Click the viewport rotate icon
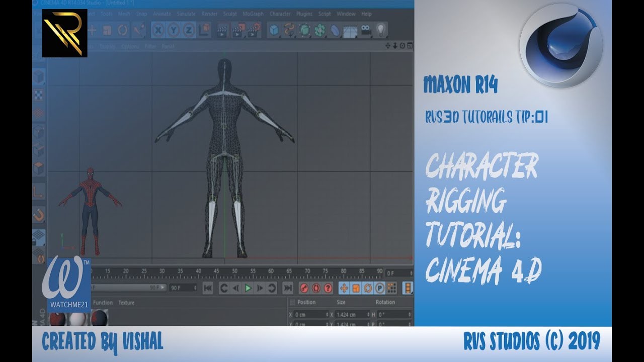644x362 pixels. click(403, 46)
